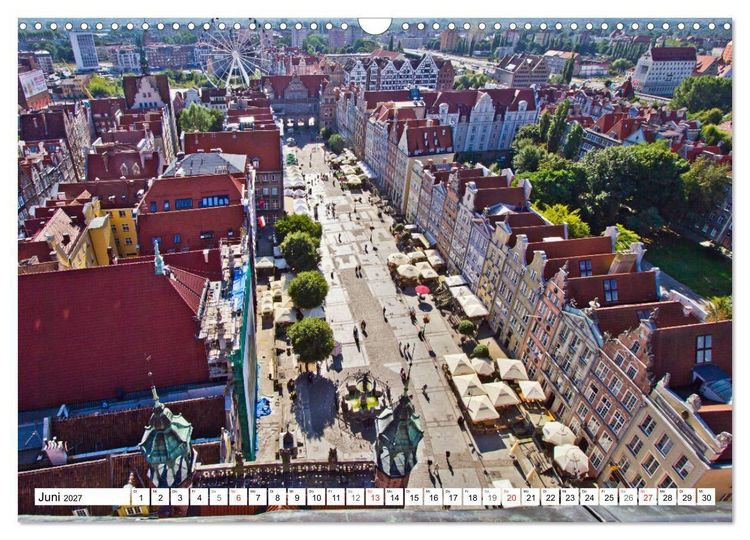This screenshot has height=540, width=750.
Task: Pick date 11 in the calendar strip
Action: (336, 497)
